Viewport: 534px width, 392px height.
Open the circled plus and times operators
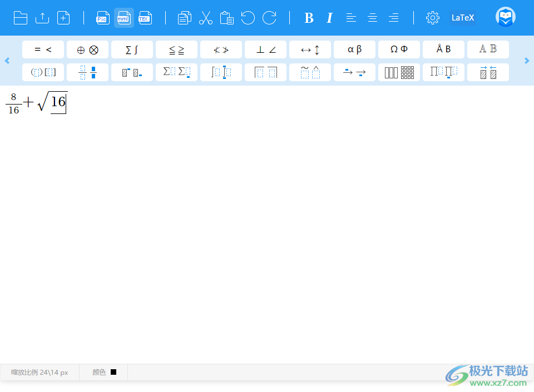point(87,49)
